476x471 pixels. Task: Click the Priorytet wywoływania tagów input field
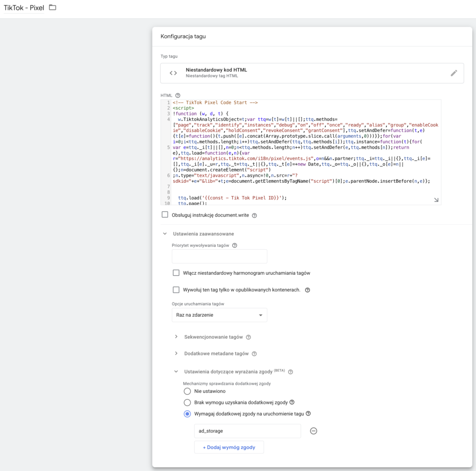tap(219, 257)
